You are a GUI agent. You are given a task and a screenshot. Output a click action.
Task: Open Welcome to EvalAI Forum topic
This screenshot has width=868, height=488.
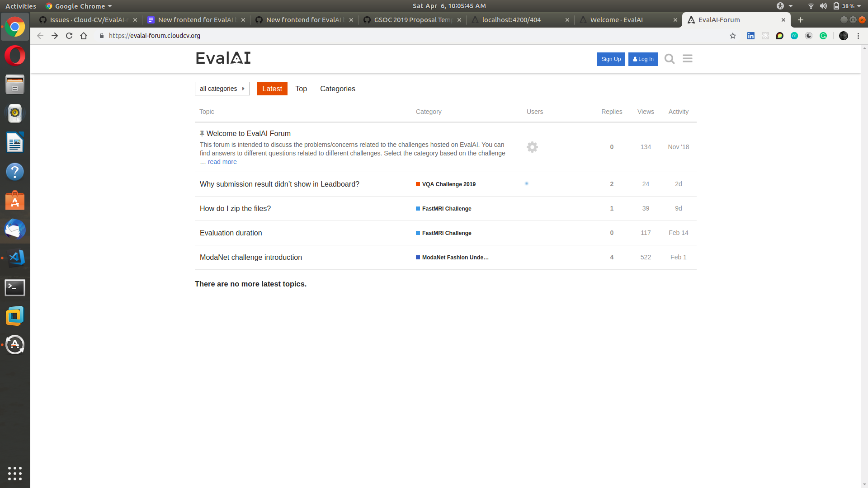point(249,133)
